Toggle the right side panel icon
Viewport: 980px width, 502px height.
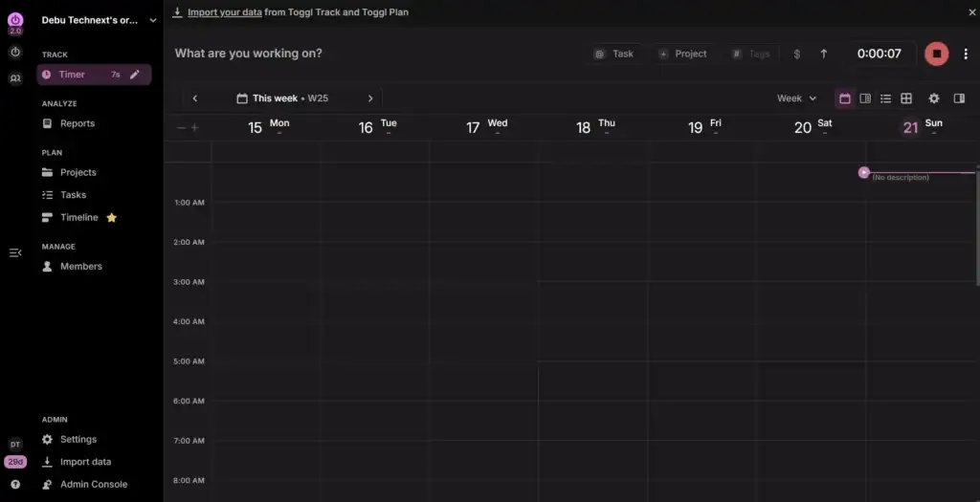pos(959,98)
